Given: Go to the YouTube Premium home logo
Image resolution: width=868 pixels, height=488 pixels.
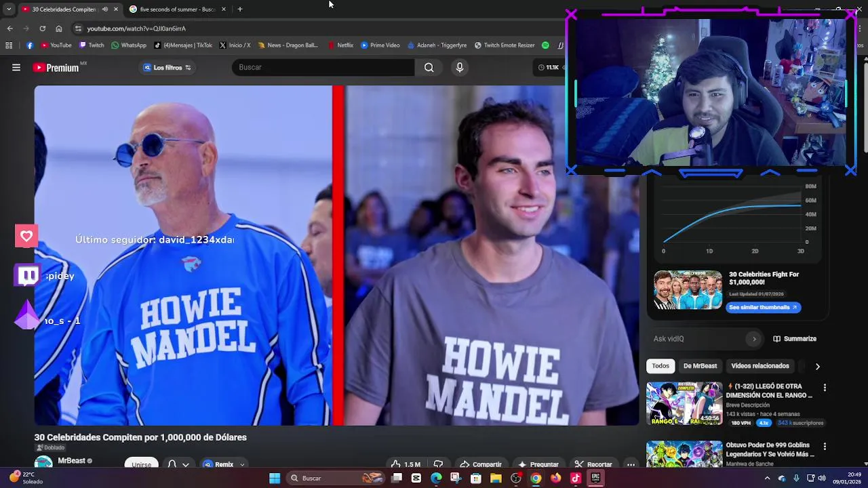Looking at the screenshot, I should [x=56, y=68].
